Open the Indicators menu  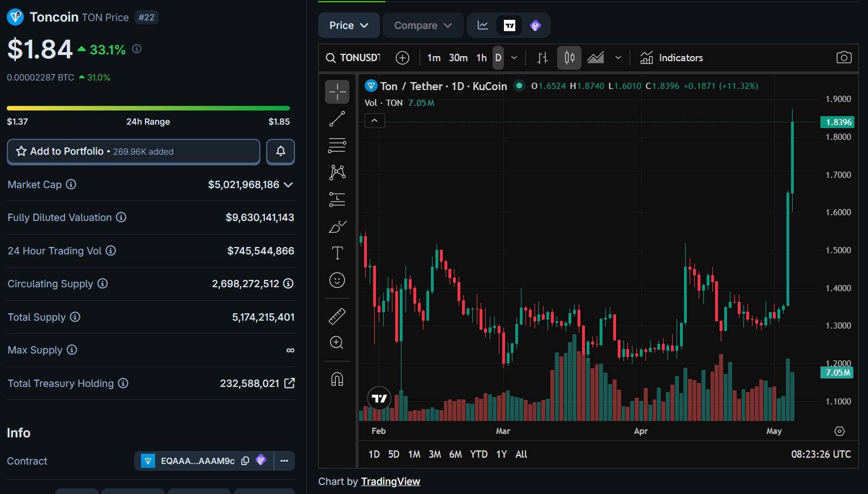tap(672, 58)
